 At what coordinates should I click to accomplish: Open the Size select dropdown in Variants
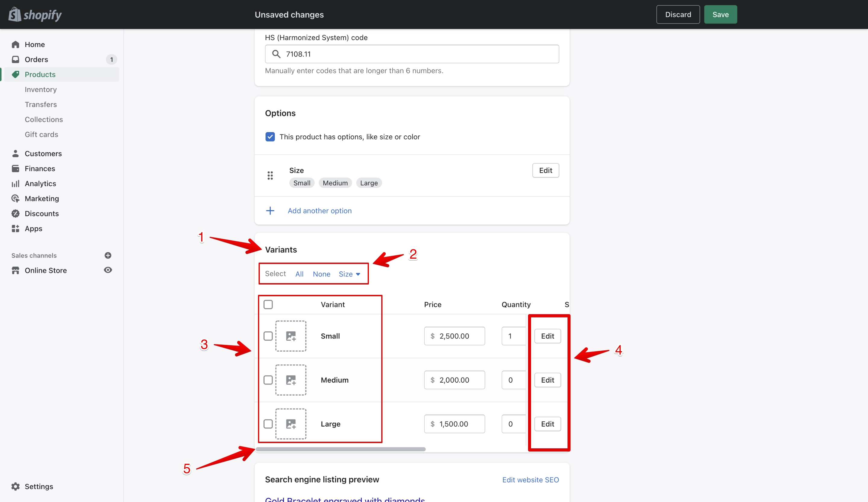[350, 274]
